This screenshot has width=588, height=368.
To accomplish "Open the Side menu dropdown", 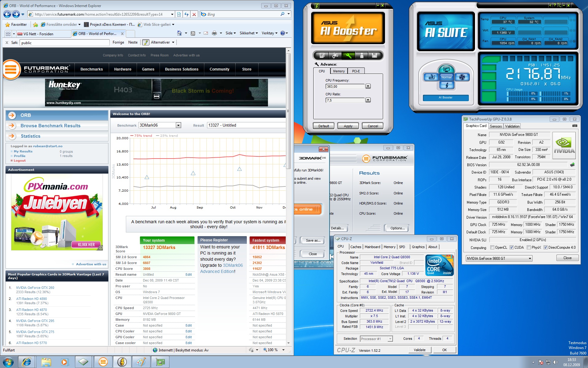I will pos(231,33).
